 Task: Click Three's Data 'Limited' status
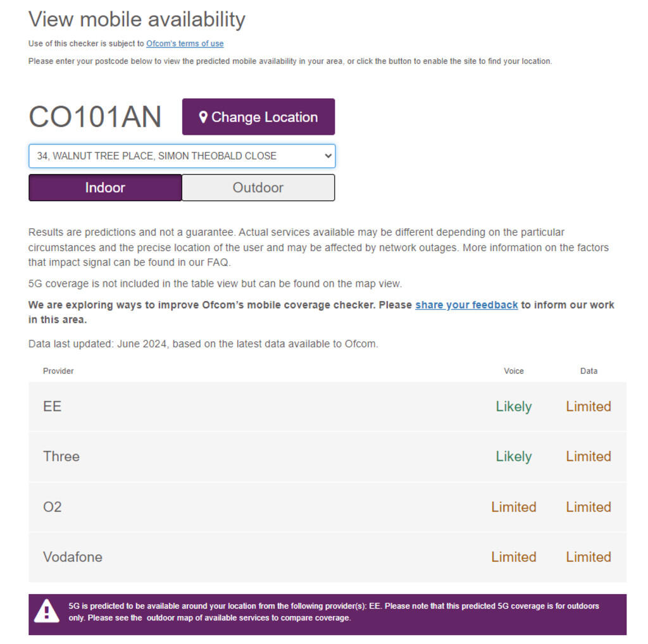click(x=588, y=456)
